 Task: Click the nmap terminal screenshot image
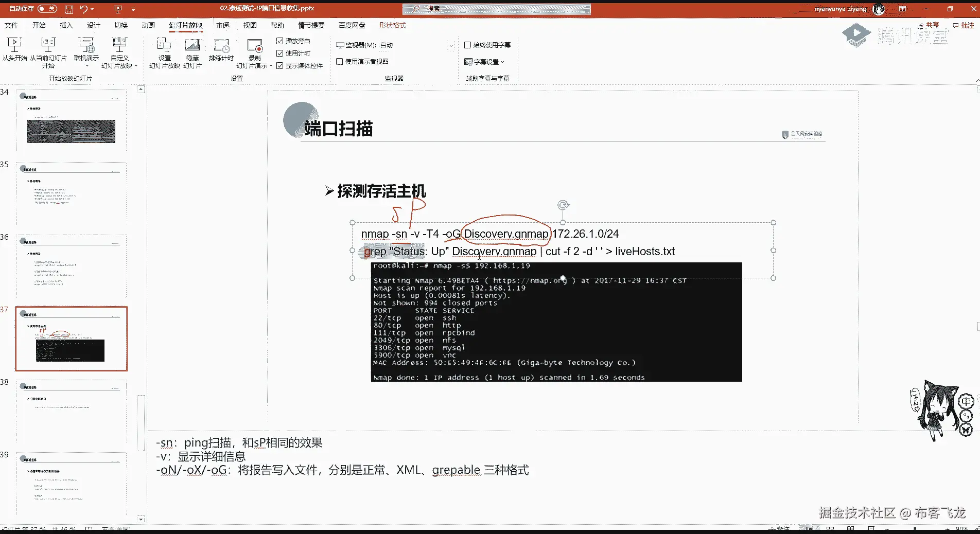(556, 322)
